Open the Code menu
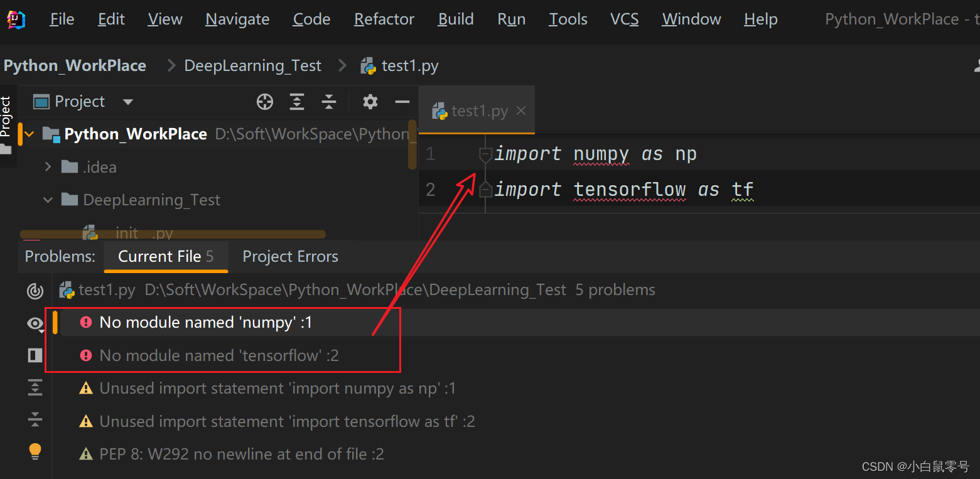 [311, 19]
